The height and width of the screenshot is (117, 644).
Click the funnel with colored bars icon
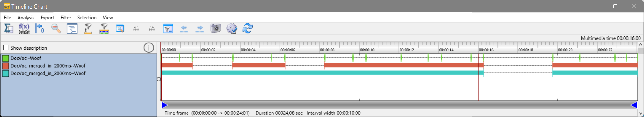click(x=104, y=28)
